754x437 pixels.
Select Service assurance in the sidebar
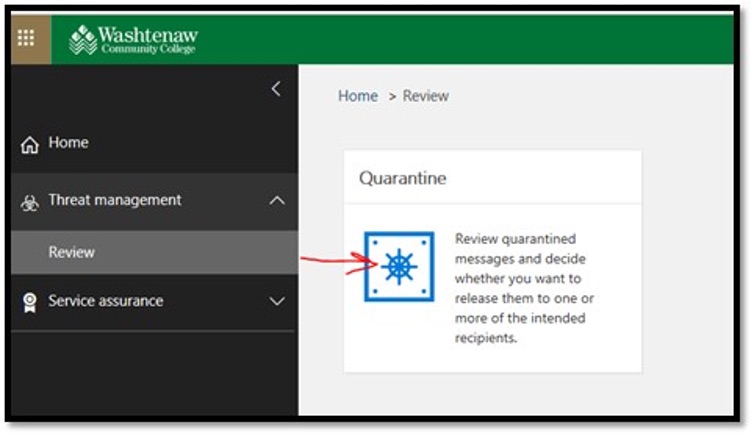tap(154, 301)
